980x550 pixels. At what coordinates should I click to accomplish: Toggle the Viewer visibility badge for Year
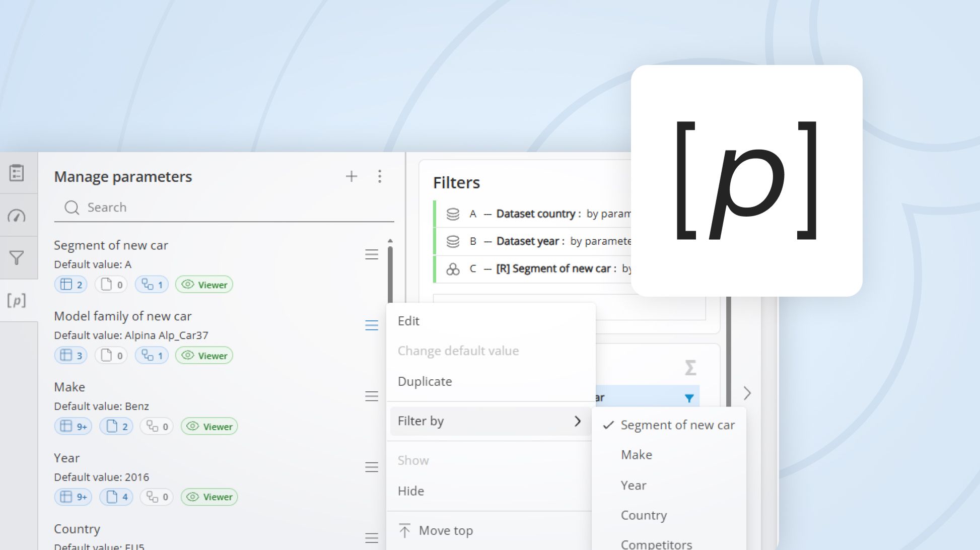[x=208, y=497]
